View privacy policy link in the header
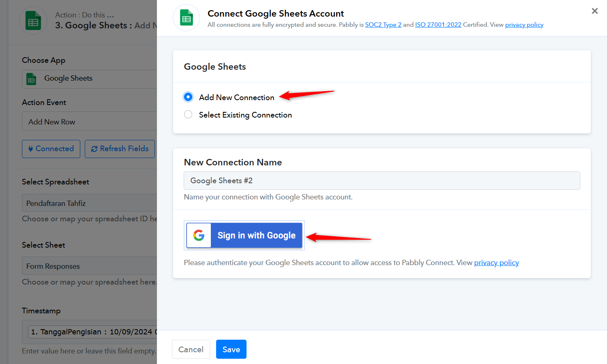Image resolution: width=607 pixels, height=364 pixels. (524, 25)
